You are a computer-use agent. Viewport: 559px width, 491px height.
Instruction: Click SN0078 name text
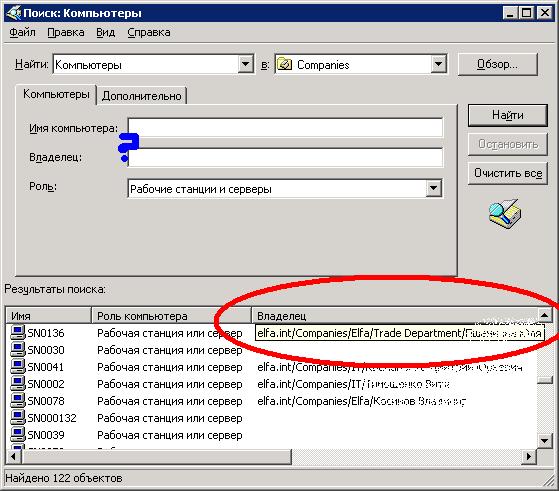[46, 401]
